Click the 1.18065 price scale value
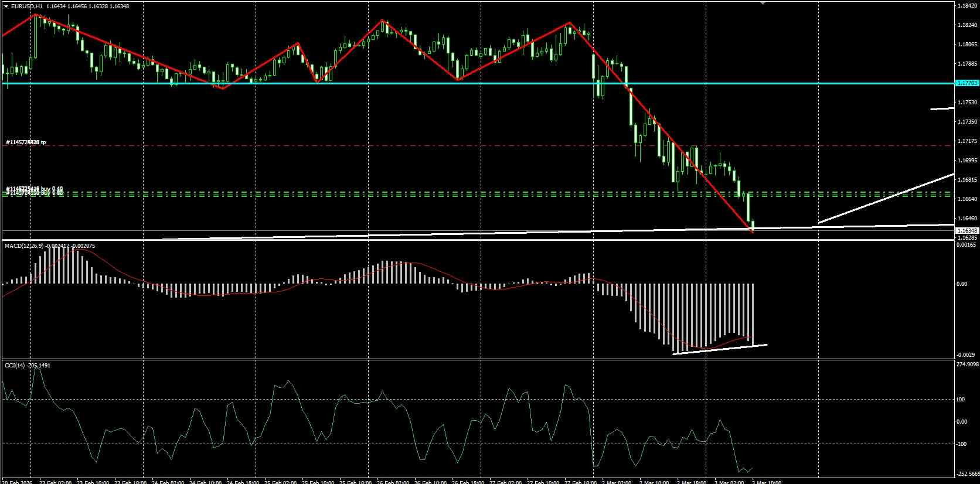 point(967,45)
